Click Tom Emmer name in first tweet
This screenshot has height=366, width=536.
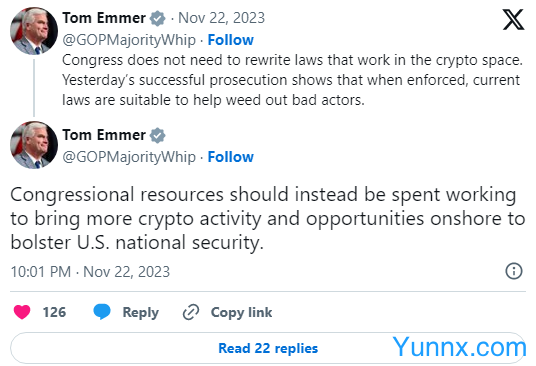pyautogui.click(x=104, y=18)
